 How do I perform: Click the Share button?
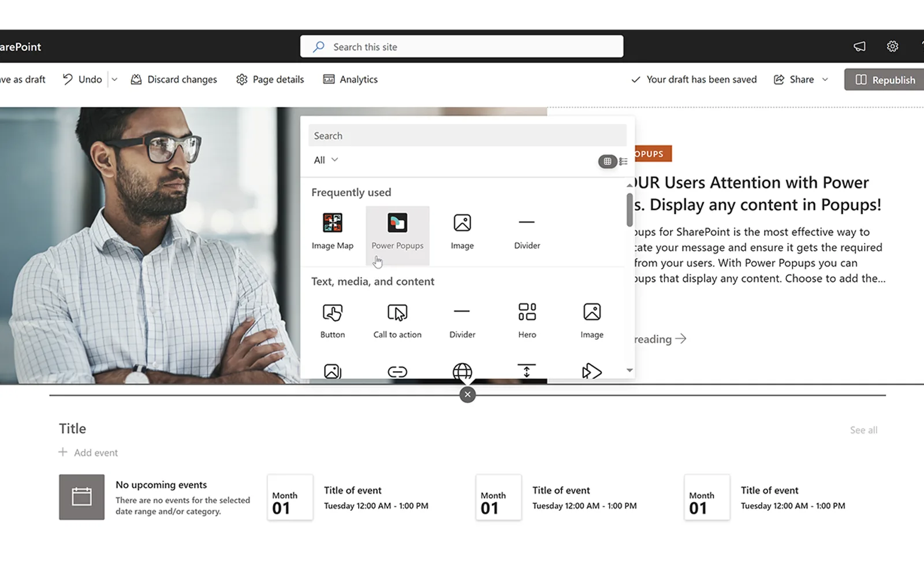point(794,80)
